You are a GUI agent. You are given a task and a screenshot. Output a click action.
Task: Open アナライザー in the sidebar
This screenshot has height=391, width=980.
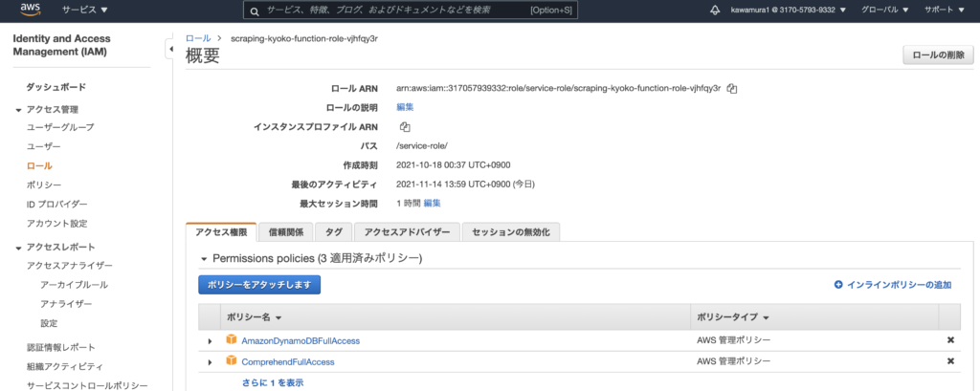(x=66, y=304)
